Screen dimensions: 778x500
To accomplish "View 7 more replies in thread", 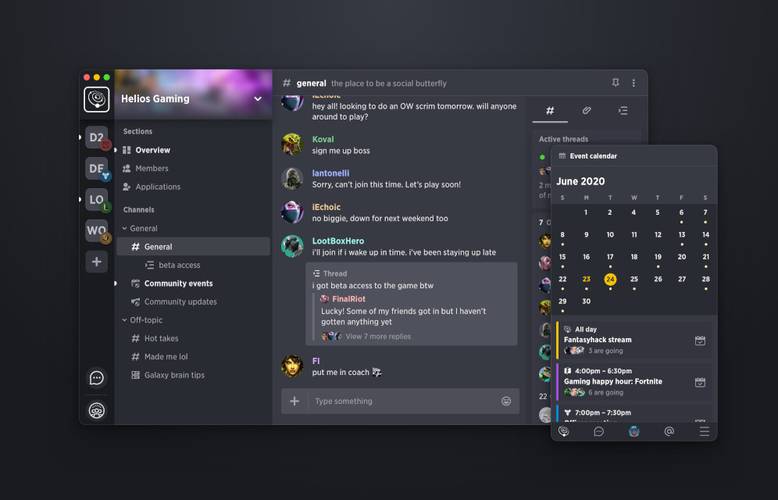I will click(378, 336).
